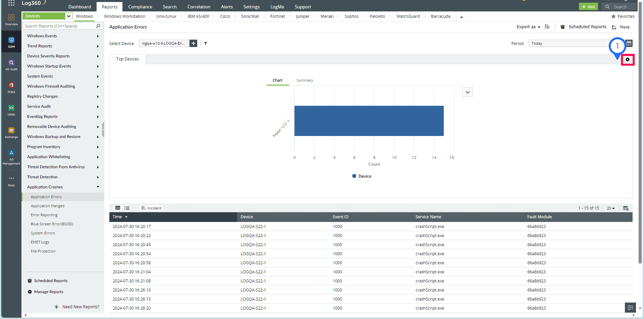Open Scheduled Reports in left sidebar
This screenshot has width=644, height=319.
point(48,281)
